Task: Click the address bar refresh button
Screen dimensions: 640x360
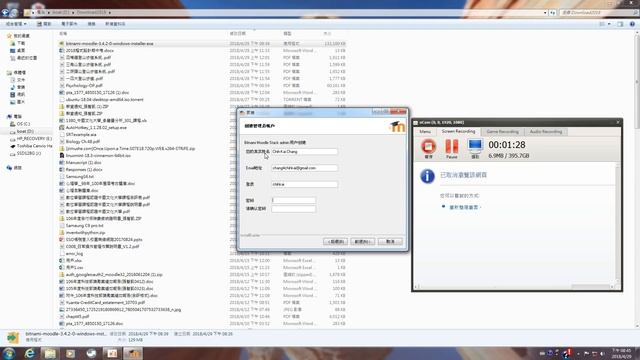Action: pos(553,13)
